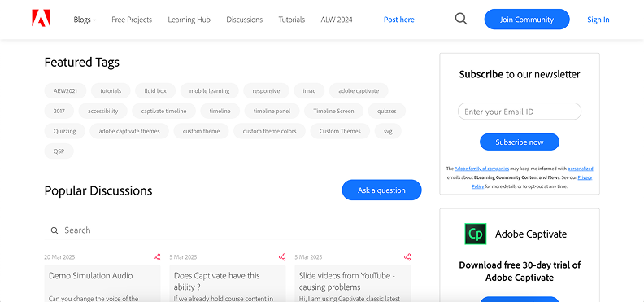Open Tutorials in the navigation bar

(x=292, y=20)
